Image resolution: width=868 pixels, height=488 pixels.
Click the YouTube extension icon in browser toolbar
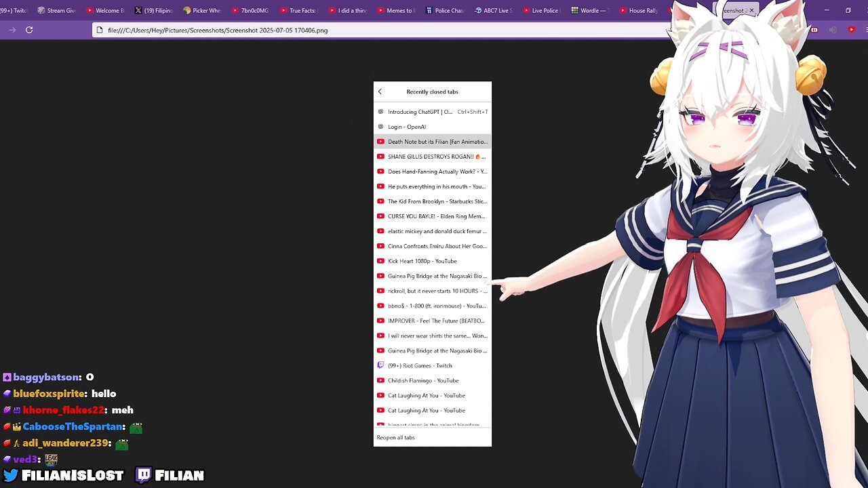click(852, 30)
